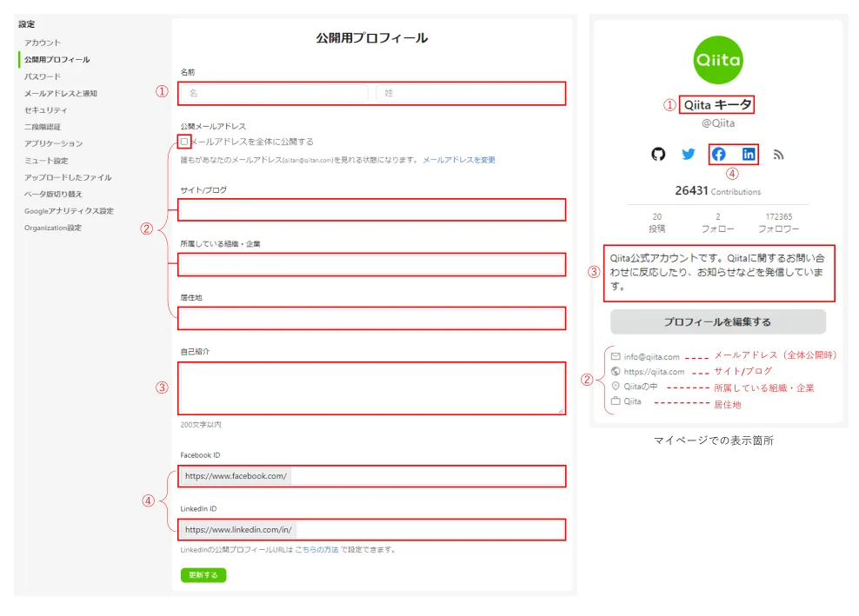The width and height of the screenshot is (859, 616).
Task: Click the 20 投稿 count
Action: click(x=656, y=223)
